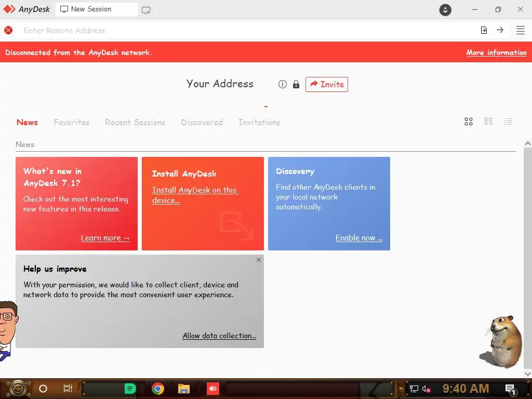Switch to the Favorites tab
The width and height of the screenshot is (532, 399).
click(72, 122)
